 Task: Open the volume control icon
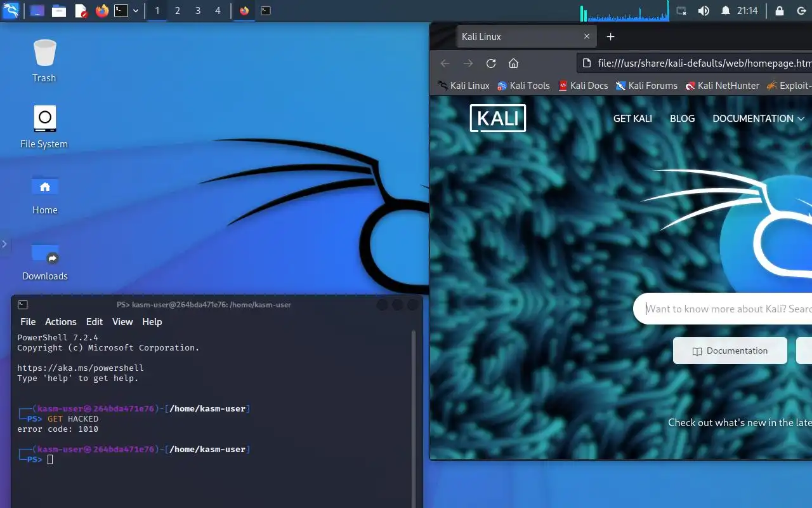point(704,11)
